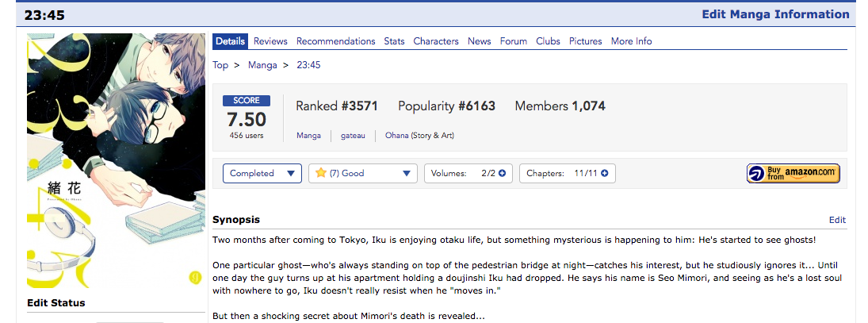Viewport: 868px width, 323px height.
Task: Switch to the Reviews tab
Action: (x=270, y=41)
